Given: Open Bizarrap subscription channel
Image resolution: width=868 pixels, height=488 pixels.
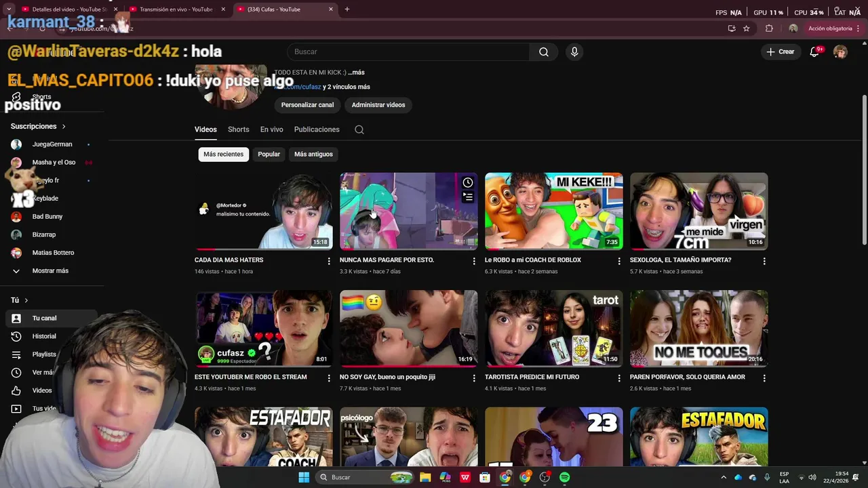Looking at the screenshot, I should pyautogui.click(x=44, y=235).
